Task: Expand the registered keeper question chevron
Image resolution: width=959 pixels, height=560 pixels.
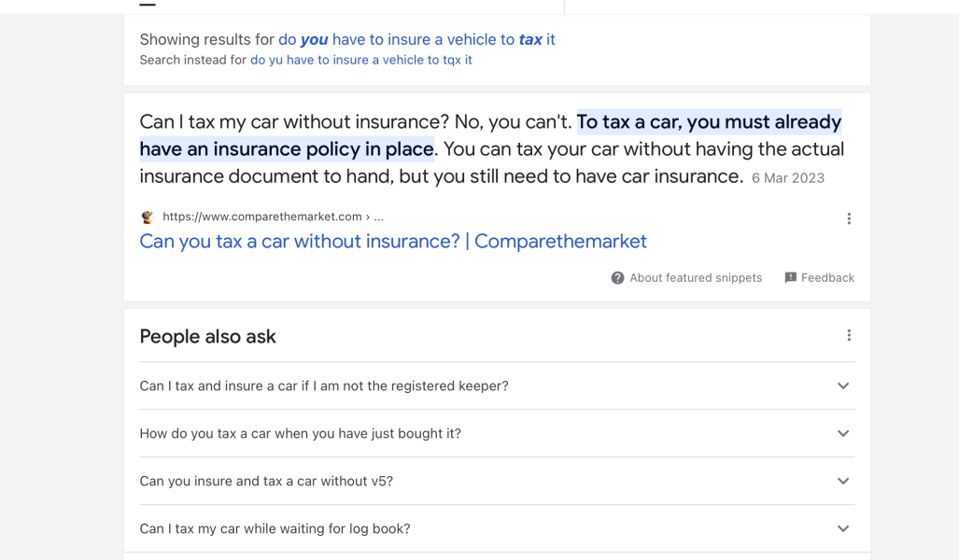Action: pos(843,386)
